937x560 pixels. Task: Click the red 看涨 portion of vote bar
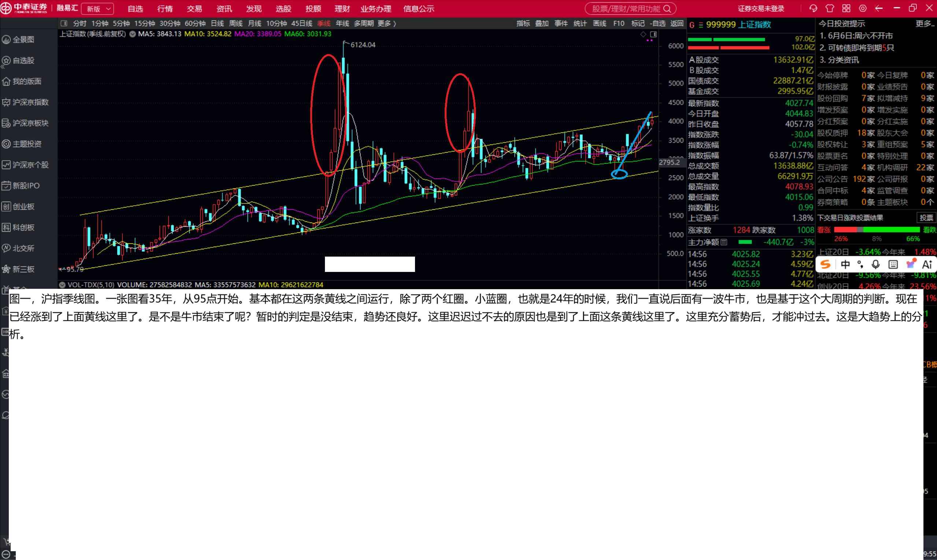845,229
